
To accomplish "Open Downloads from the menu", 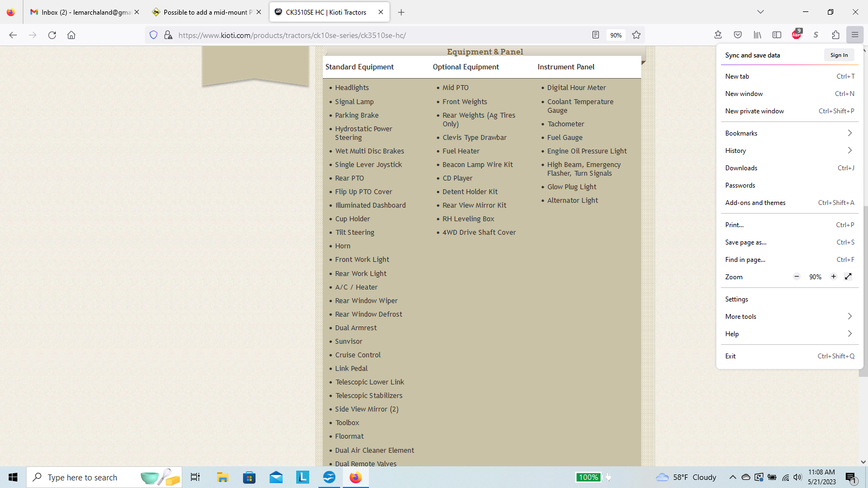I will tap(790, 168).
